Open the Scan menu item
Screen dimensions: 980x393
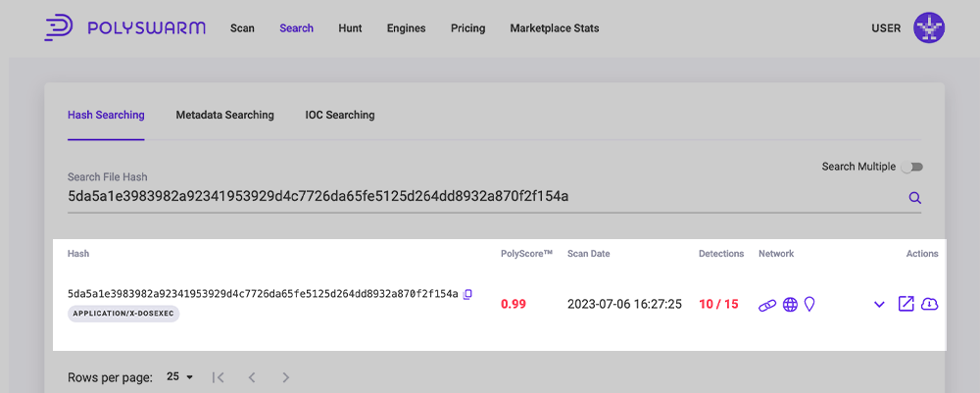coord(242,28)
